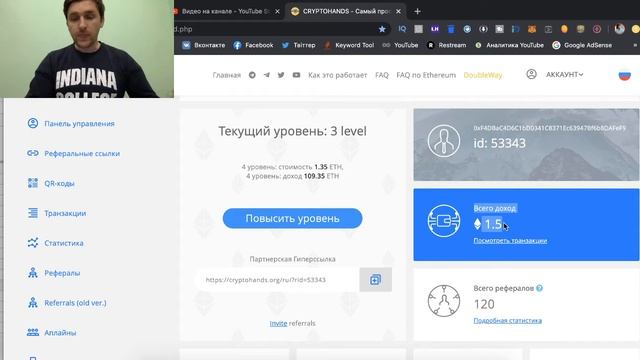
Task: Open the Твіттер bookmark
Action: point(298,45)
